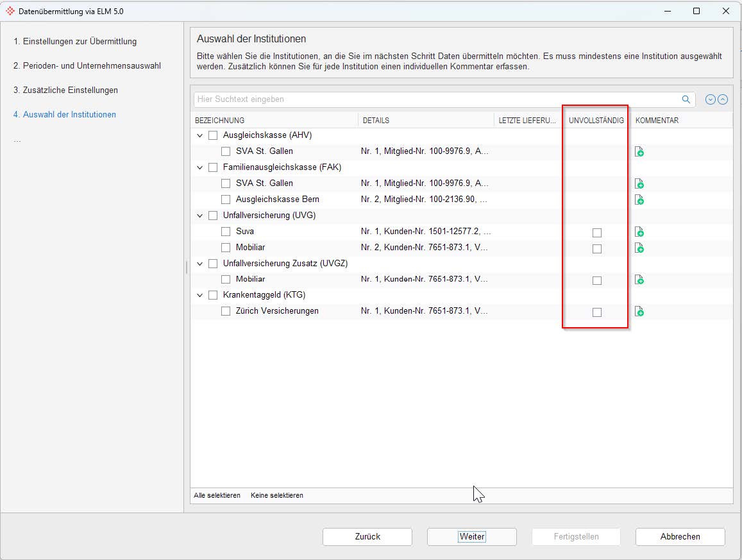The width and height of the screenshot is (742, 560).
Task: Click the comment icon in Suva row
Action: 639,232
